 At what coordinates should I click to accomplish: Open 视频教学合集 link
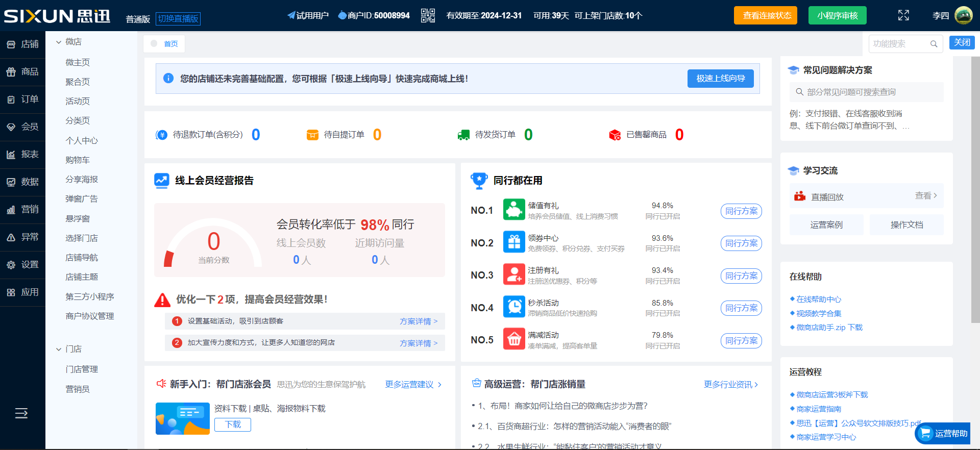click(819, 314)
